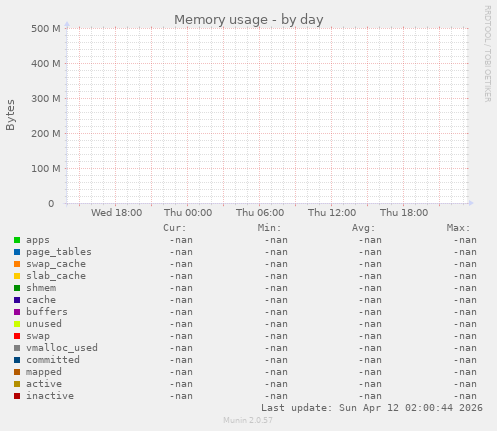Select the 'cache' legend label
The width and height of the screenshot is (497, 431).
tap(41, 300)
